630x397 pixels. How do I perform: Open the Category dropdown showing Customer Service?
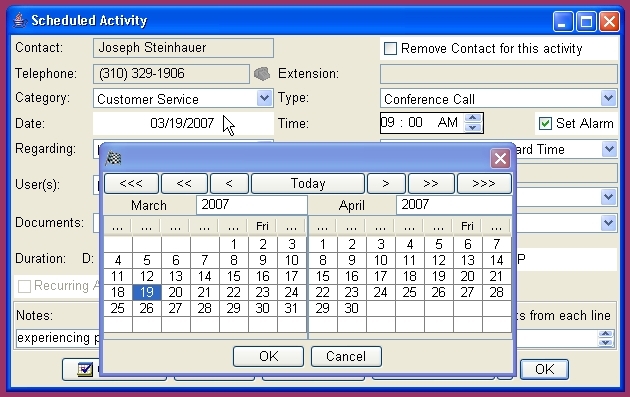click(264, 98)
